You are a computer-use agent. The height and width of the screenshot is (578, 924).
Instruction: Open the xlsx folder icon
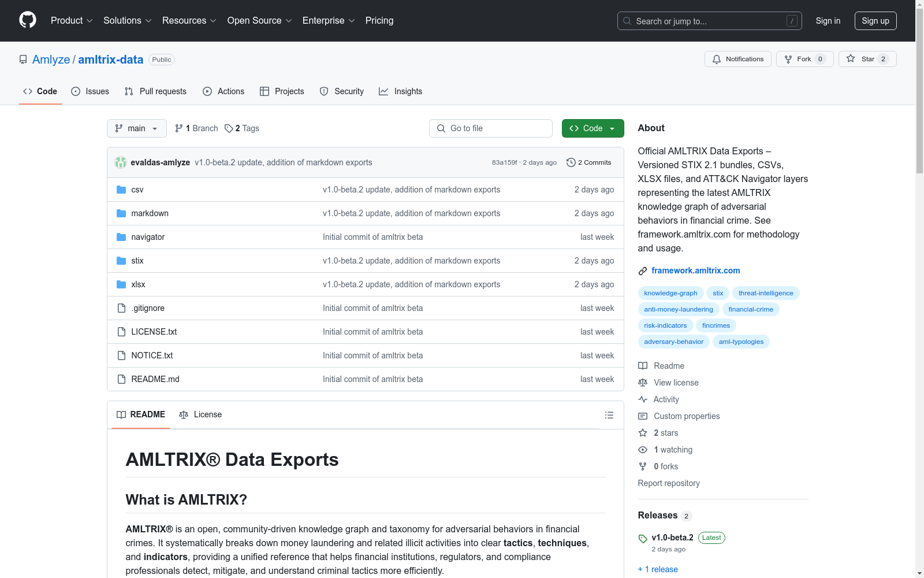point(121,284)
